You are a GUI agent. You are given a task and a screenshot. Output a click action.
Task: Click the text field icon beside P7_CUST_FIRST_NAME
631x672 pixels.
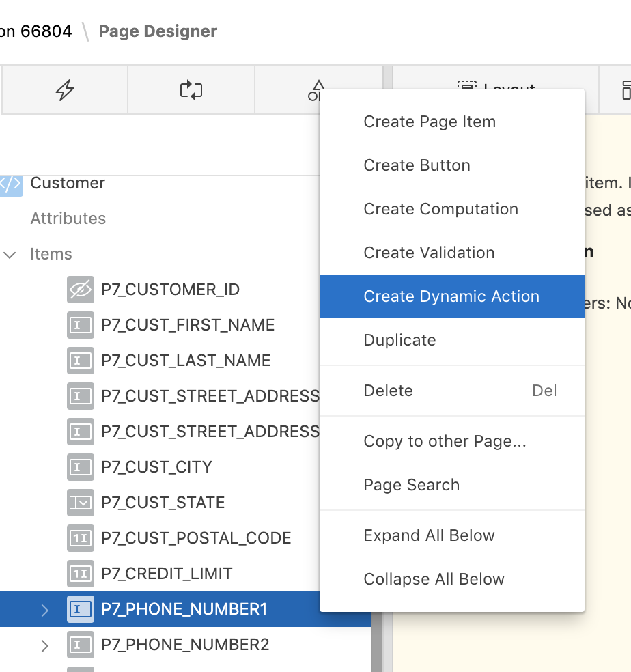[x=80, y=325]
